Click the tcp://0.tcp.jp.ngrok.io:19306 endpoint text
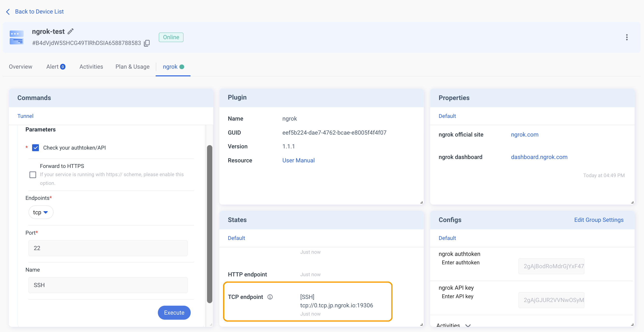The height and width of the screenshot is (332, 644). pos(336,305)
